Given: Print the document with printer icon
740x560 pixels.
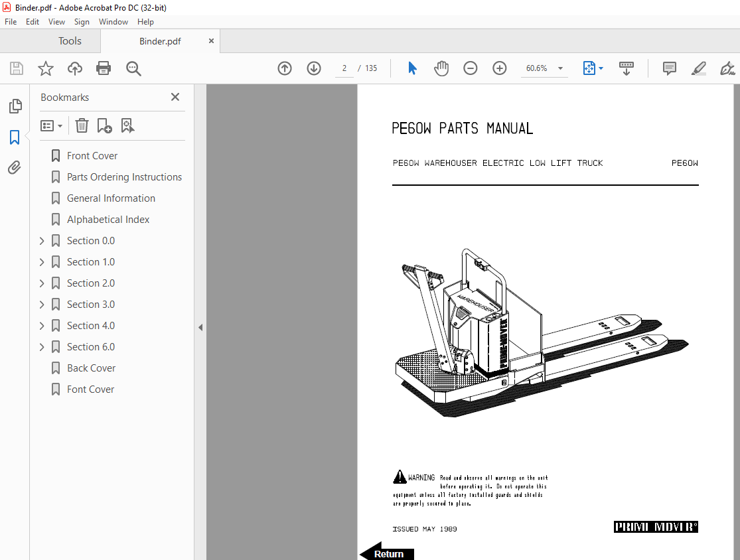Looking at the screenshot, I should point(104,68).
